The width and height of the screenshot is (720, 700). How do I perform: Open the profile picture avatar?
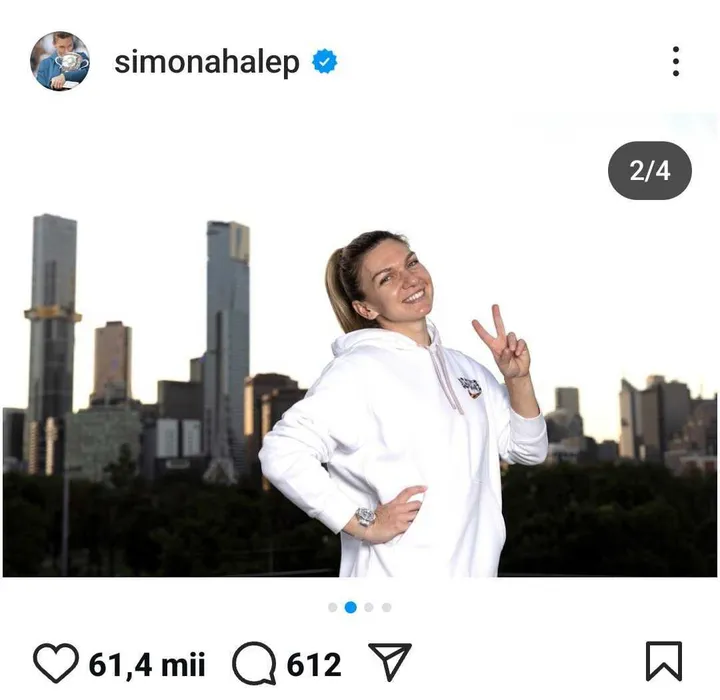tap(60, 61)
